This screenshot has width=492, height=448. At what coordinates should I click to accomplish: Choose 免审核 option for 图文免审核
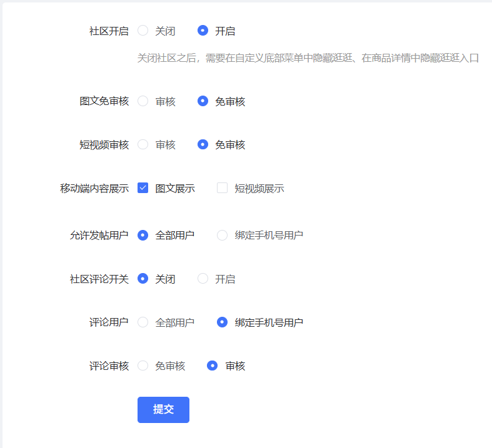(203, 101)
